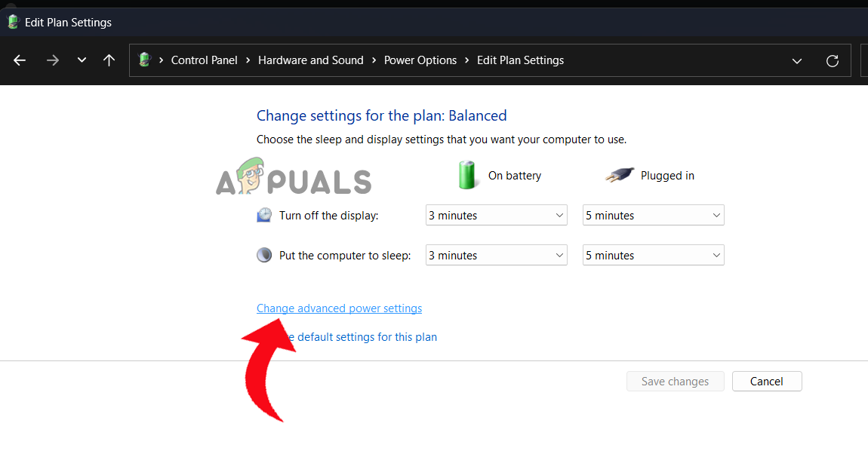Click the forward navigation arrow
Viewport: 868px width, 460px height.
click(52, 60)
